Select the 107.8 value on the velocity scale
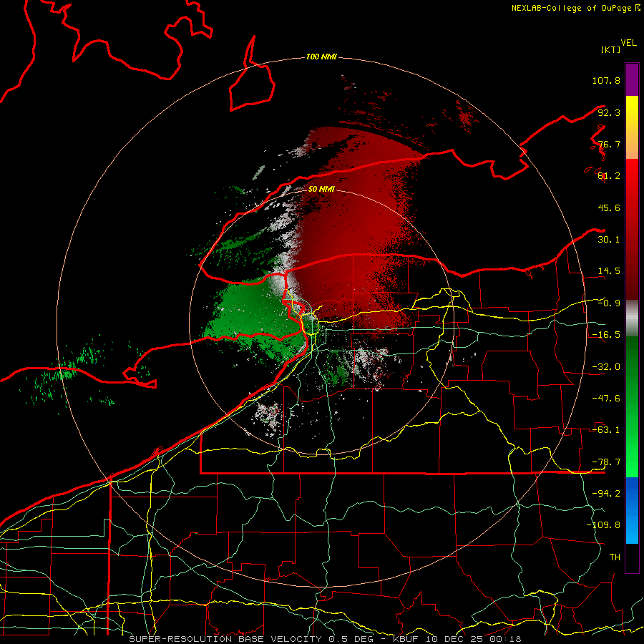 (x=606, y=80)
